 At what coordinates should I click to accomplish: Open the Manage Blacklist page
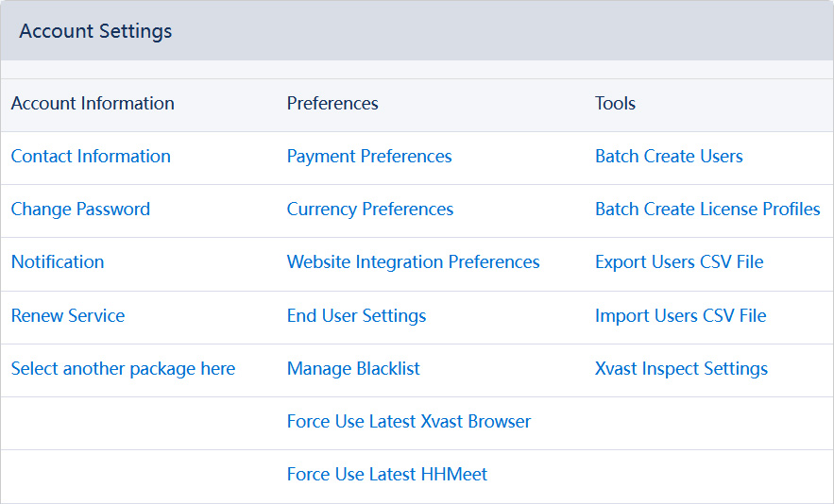353,369
